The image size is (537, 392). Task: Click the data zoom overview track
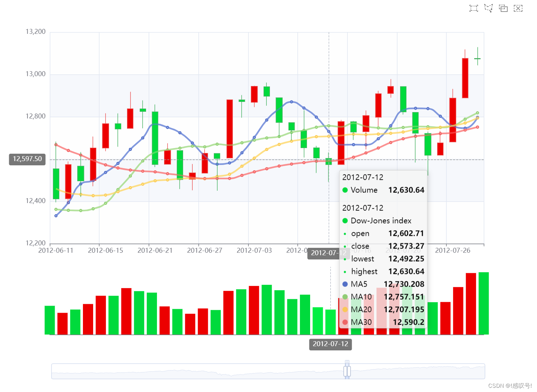[268, 371]
